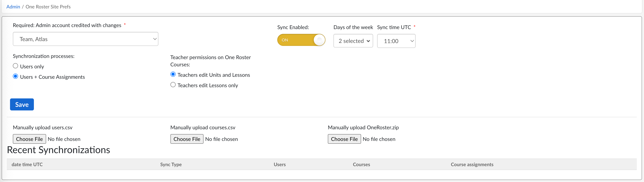Select Users + Course Assignments radio option

point(15,77)
